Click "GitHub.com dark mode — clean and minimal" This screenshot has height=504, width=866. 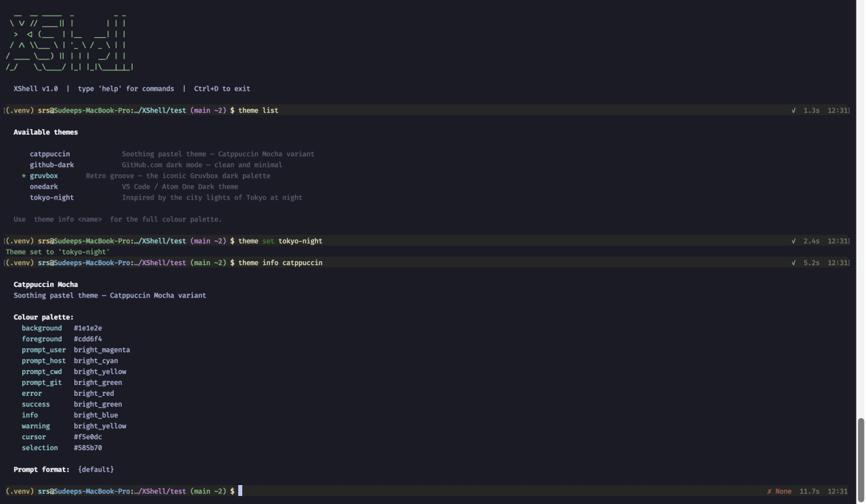coord(202,164)
